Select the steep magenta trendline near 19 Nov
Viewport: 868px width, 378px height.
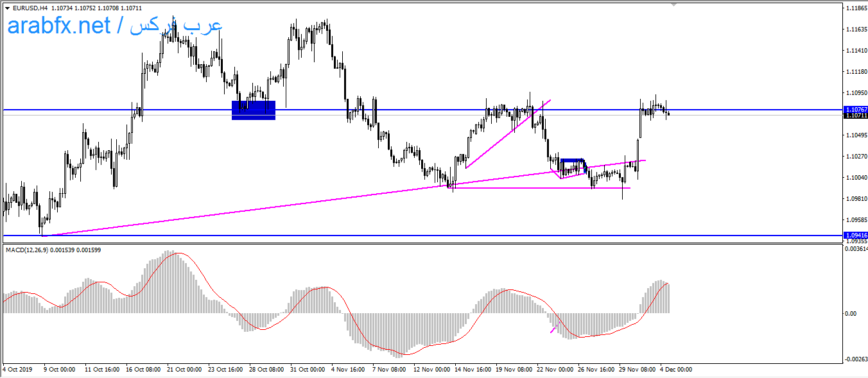507,135
